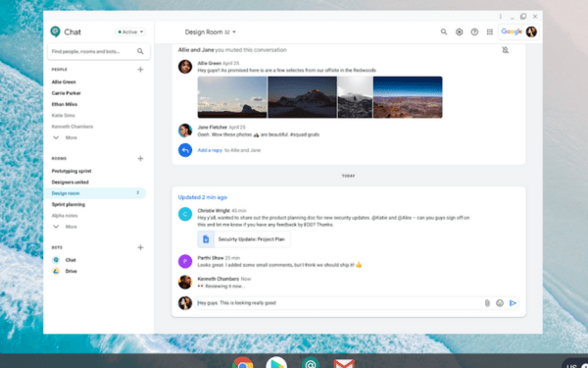Expand More under Rooms
This screenshot has height=368, width=588.
click(x=65, y=227)
